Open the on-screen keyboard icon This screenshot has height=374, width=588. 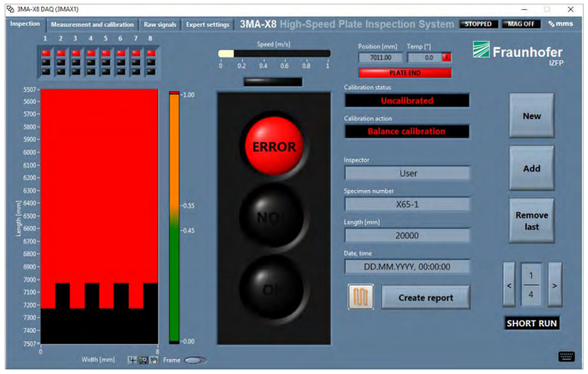566,356
